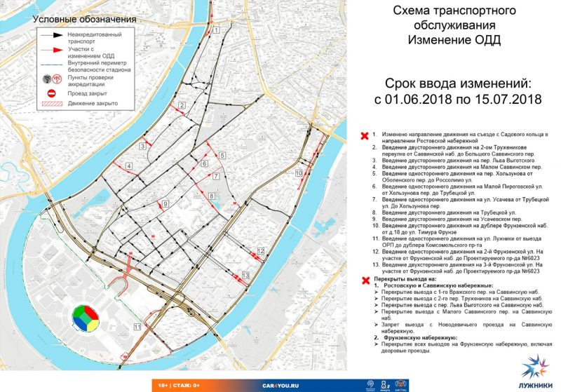
Task: Click the 'Схема транспортного обслуживания' title
Action: click(454, 18)
